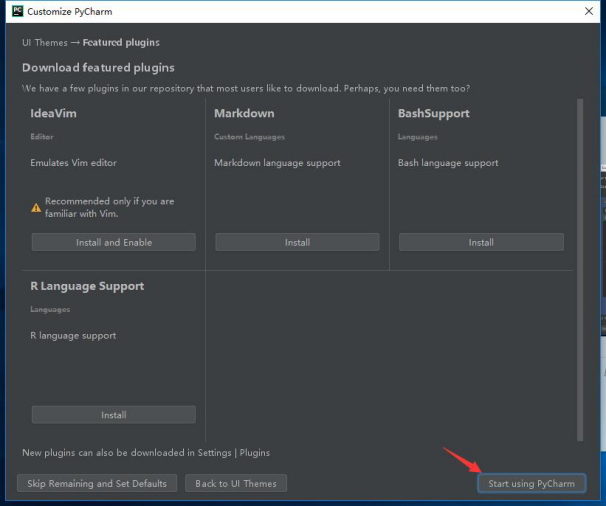Screen dimensions: 606x506
Task: Install the R Language Support plugin
Action: pyautogui.click(x=114, y=415)
